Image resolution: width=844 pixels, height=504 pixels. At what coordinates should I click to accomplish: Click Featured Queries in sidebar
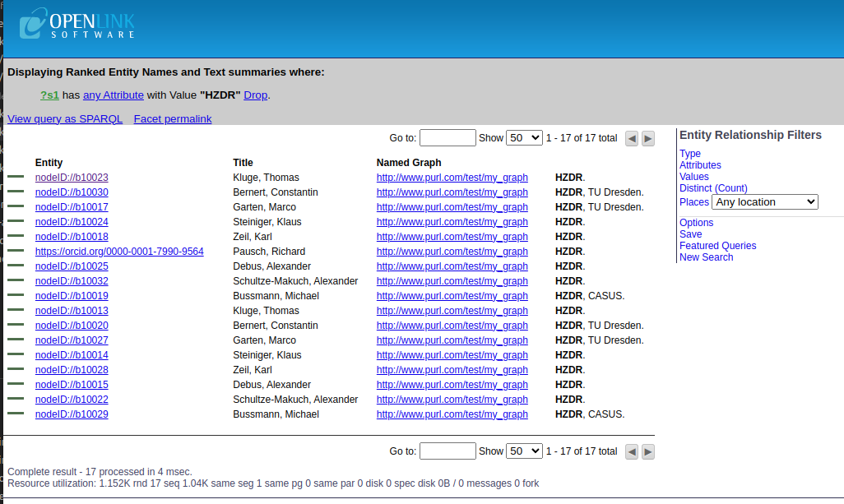click(717, 246)
